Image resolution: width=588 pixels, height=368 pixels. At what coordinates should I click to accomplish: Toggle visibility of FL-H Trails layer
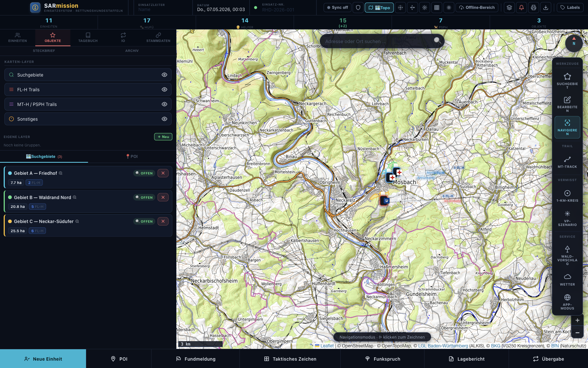(x=164, y=89)
